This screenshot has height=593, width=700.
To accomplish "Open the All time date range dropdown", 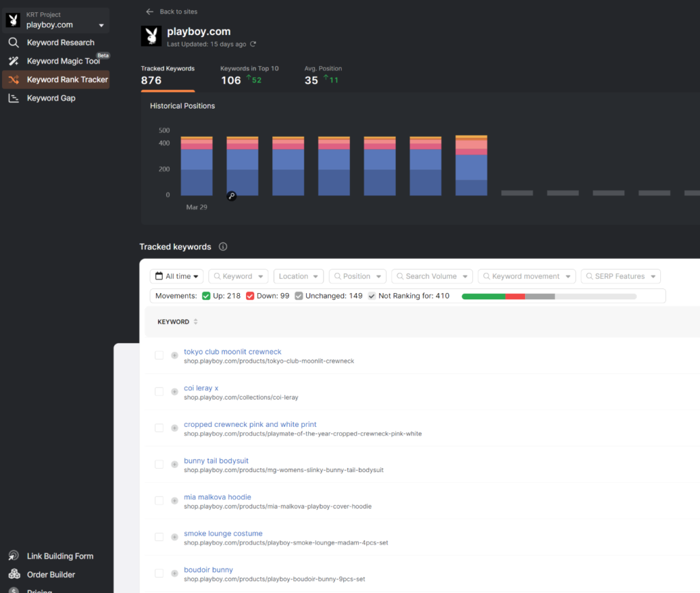I will point(177,276).
